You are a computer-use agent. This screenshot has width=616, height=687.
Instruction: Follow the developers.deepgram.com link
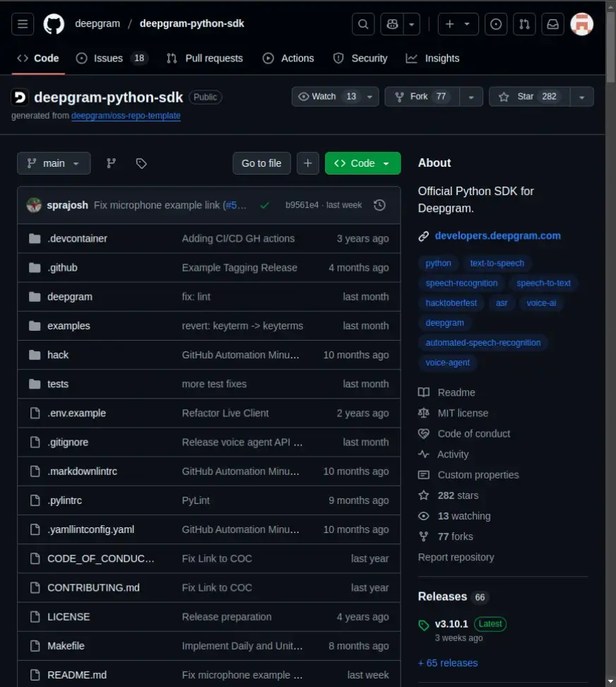point(497,236)
